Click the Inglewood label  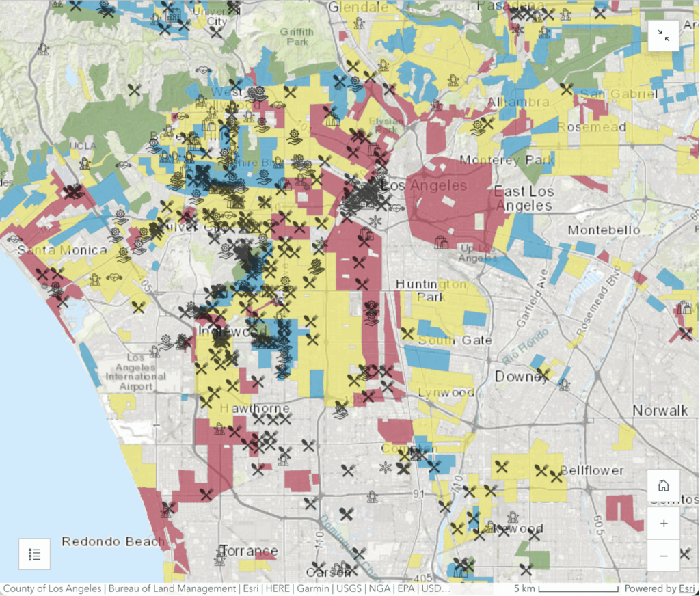(232, 331)
